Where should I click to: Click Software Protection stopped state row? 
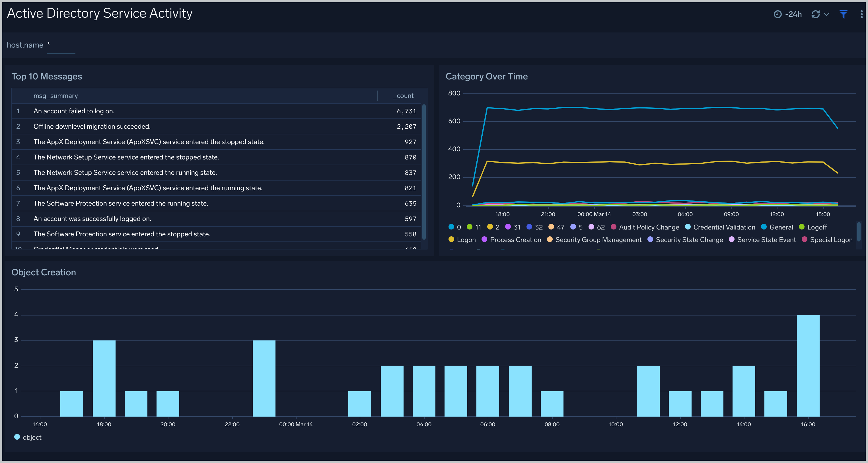pyautogui.click(x=217, y=234)
